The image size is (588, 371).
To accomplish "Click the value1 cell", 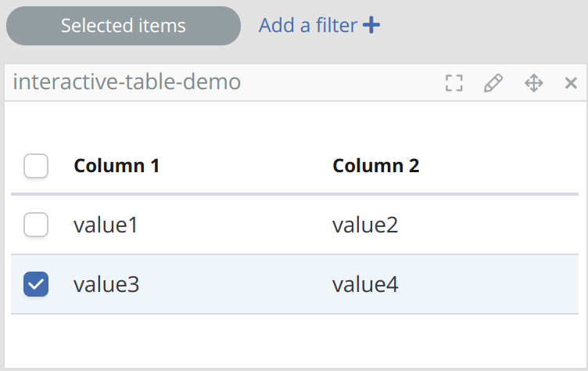I will [x=106, y=225].
